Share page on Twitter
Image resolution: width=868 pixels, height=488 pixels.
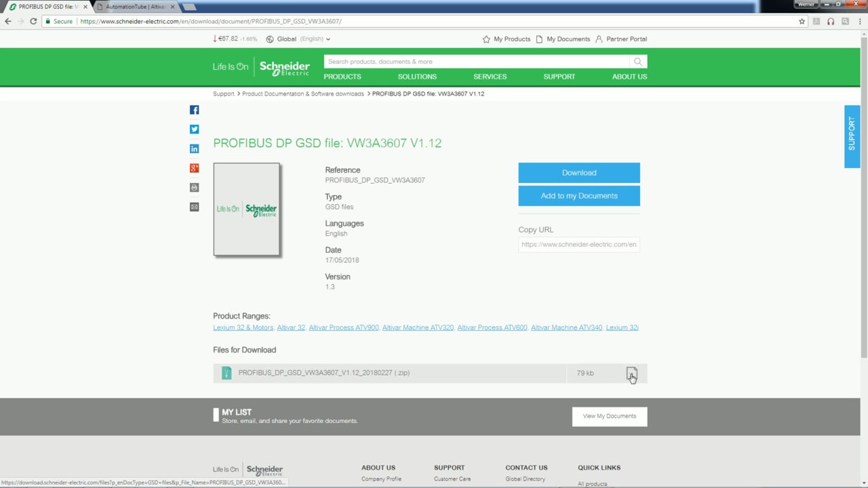(194, 129)
